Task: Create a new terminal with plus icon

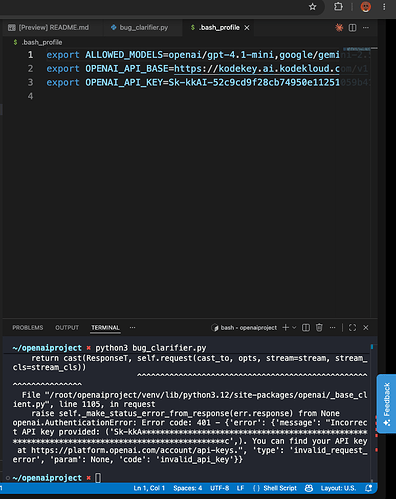Action: point(285,328)
